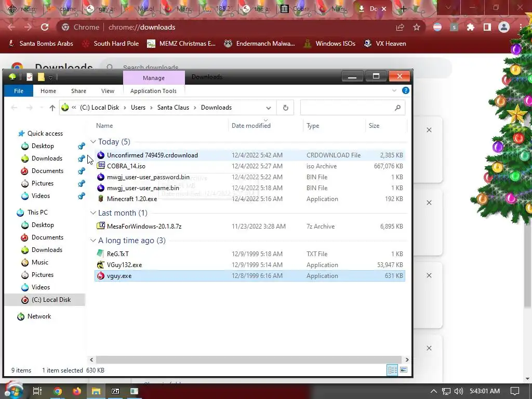This screenshot has height=399, width=532.
Task: Toggle Chrome side panel icon
Action: coord(487,27)
